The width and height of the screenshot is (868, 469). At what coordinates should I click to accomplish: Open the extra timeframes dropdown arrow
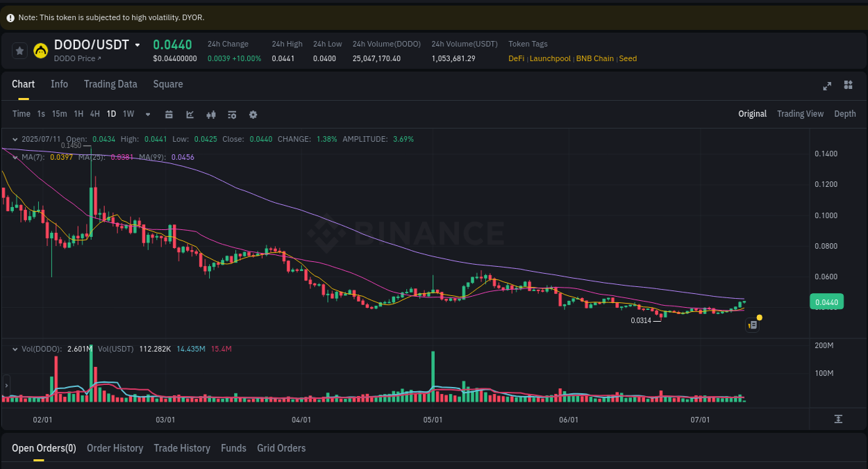[x=147, y=114]
